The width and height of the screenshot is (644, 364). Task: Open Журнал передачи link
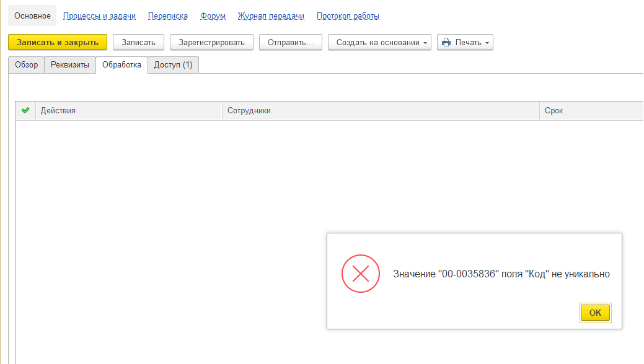pyautogui.click(x=271, y=15)
